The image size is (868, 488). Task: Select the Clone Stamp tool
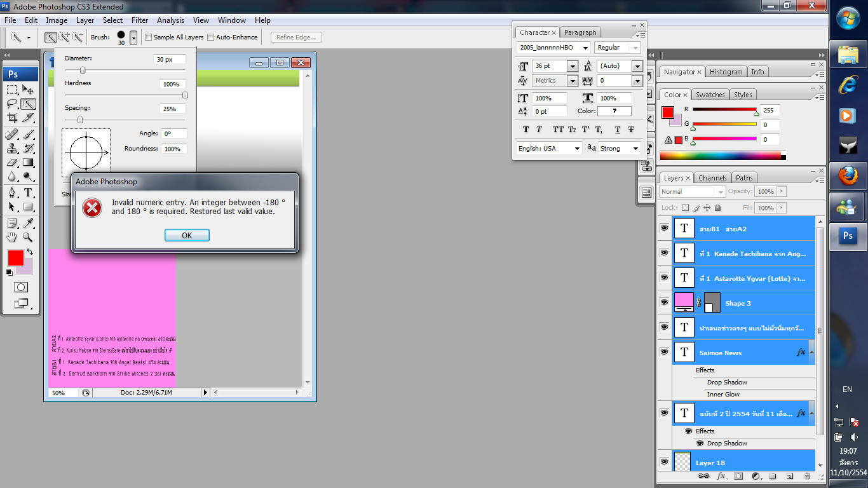click(12, 148)
